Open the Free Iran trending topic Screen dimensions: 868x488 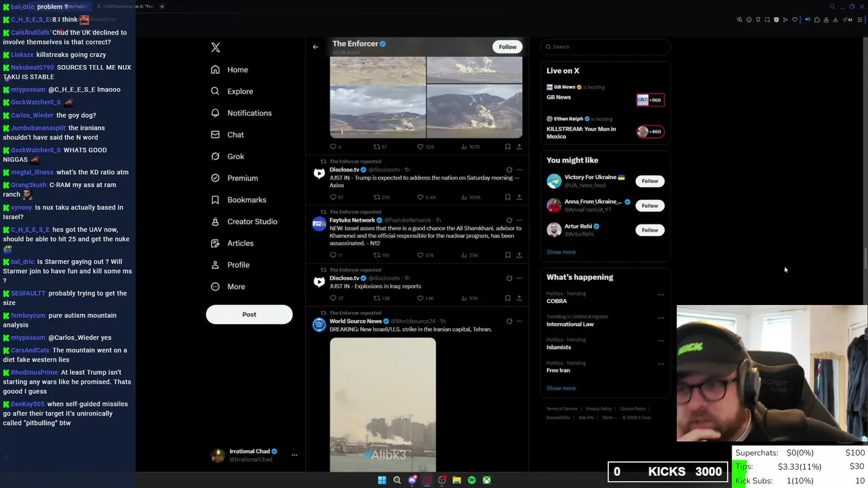click(558, 370)
